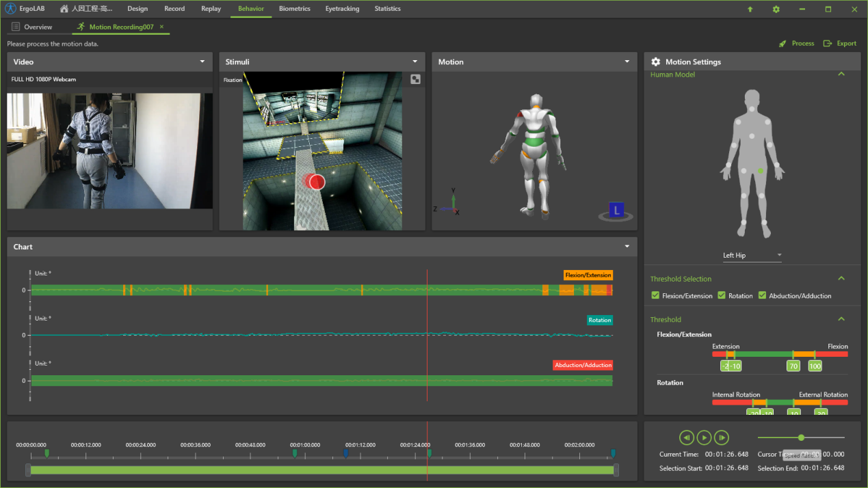
Task: Click the webcam video preview
Action: [109, 151]
